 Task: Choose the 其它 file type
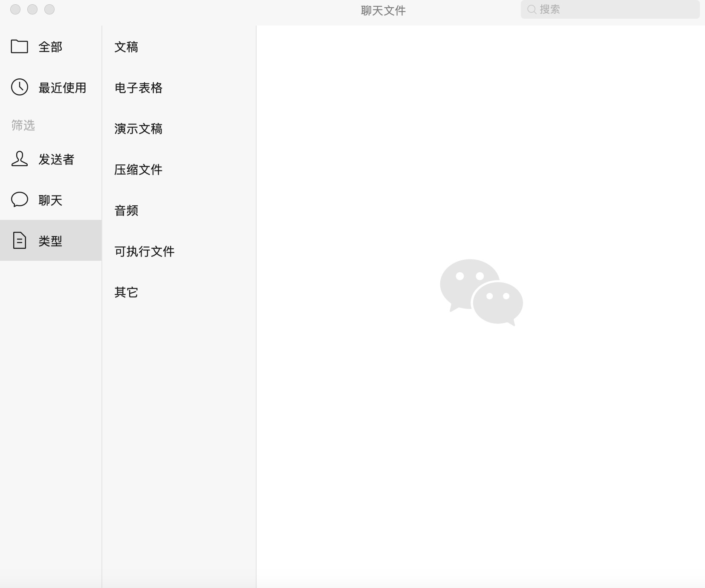coord(179,292)
